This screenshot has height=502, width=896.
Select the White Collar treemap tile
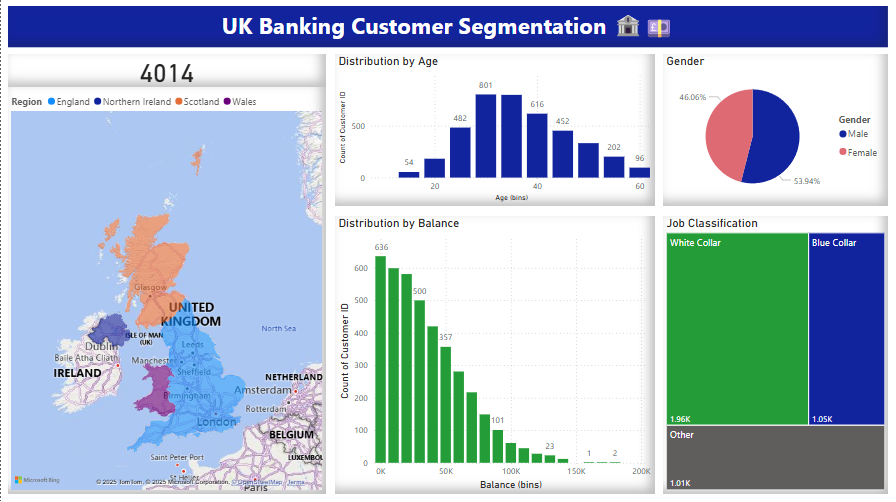[x=737, y=329]
